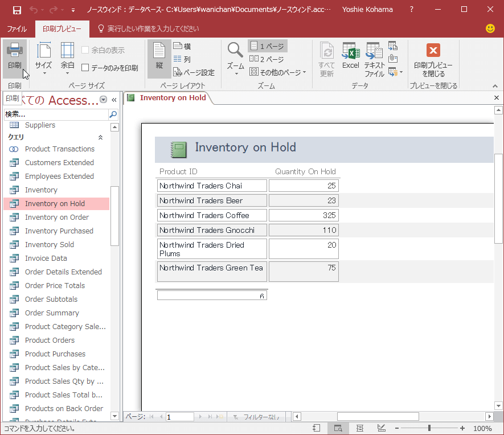This screenshot has height=435, width=504.
Task: Export to テキスト ファイル
Action: click(374, 60)
